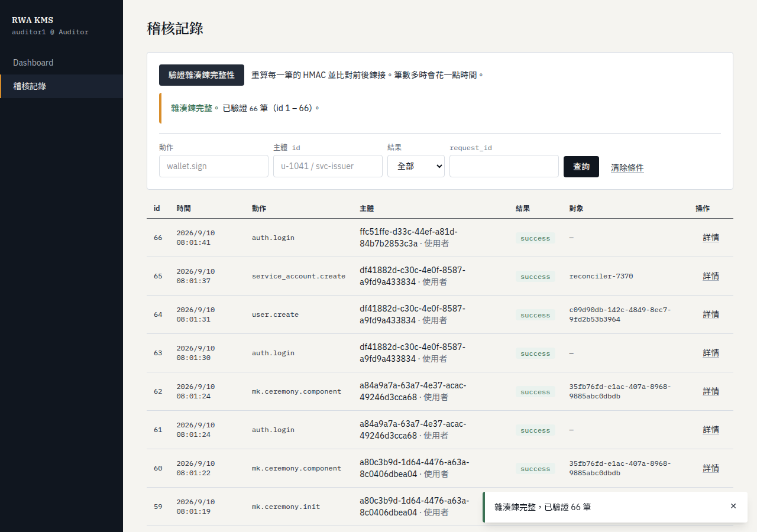Click the 結果 column header

coord(523,209)
